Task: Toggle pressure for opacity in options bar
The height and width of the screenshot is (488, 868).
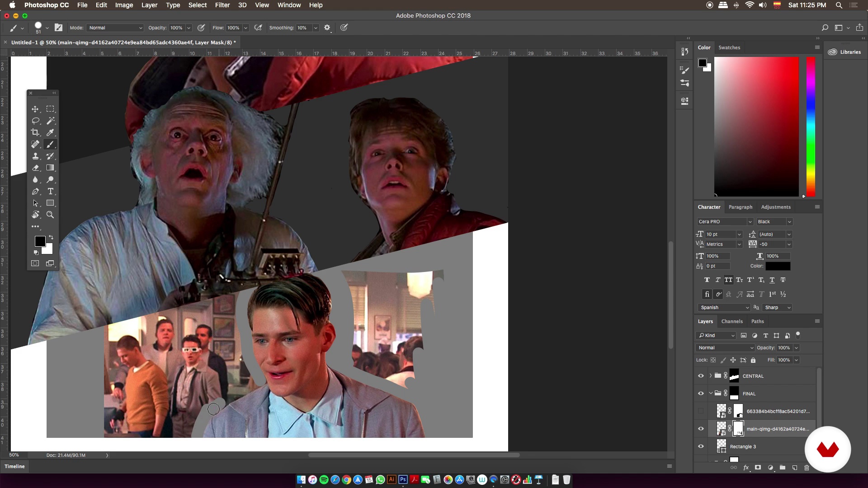Action: [x=201, y=28]
